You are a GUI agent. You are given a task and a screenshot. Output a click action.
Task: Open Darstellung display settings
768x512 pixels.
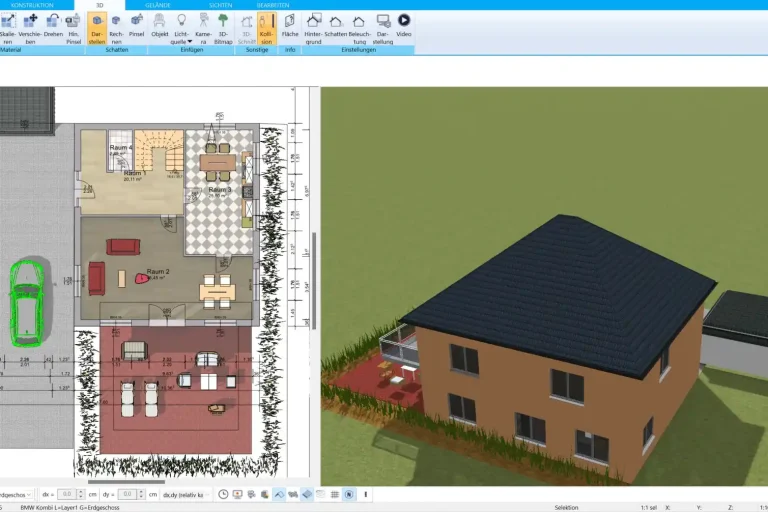383,28
